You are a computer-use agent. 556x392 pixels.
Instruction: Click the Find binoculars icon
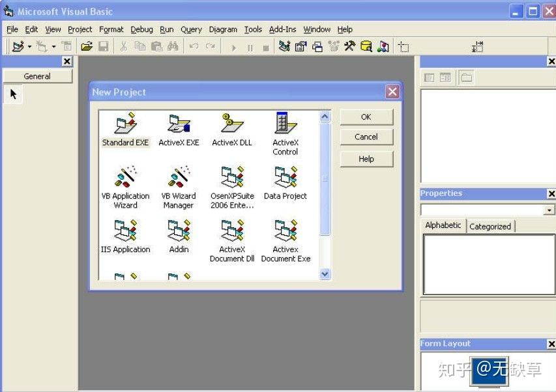tap(173, 46)
